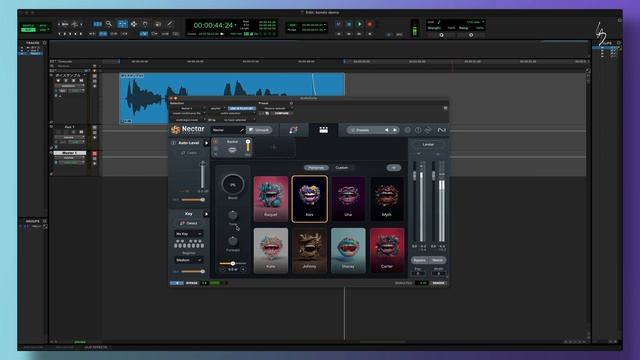
Task: Increase shift value with plus button
Action: click(243, 269)
